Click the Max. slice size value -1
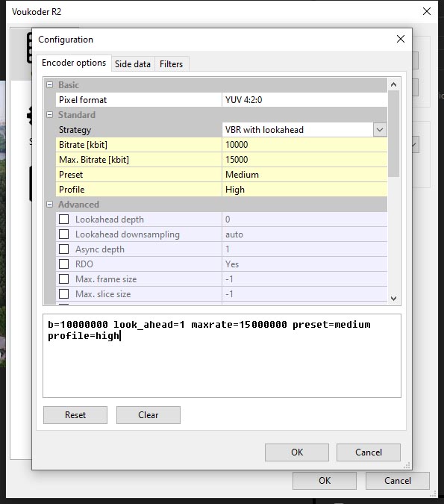This screenshot has width=444, height=504. pyautogui.click(x=304, y=294)
